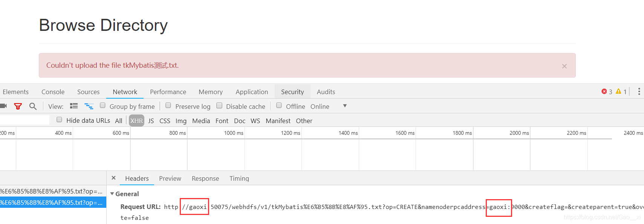This screenshot has height=224, width=644.
Task: View the Response tab
Action: coord(205,178)
